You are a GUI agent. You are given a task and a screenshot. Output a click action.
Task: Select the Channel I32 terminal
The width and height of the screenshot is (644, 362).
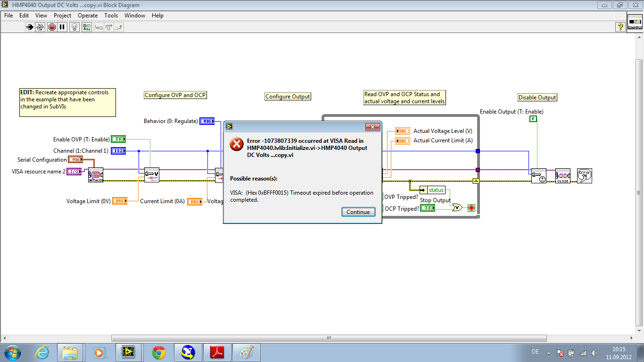(x=118, y=151)
